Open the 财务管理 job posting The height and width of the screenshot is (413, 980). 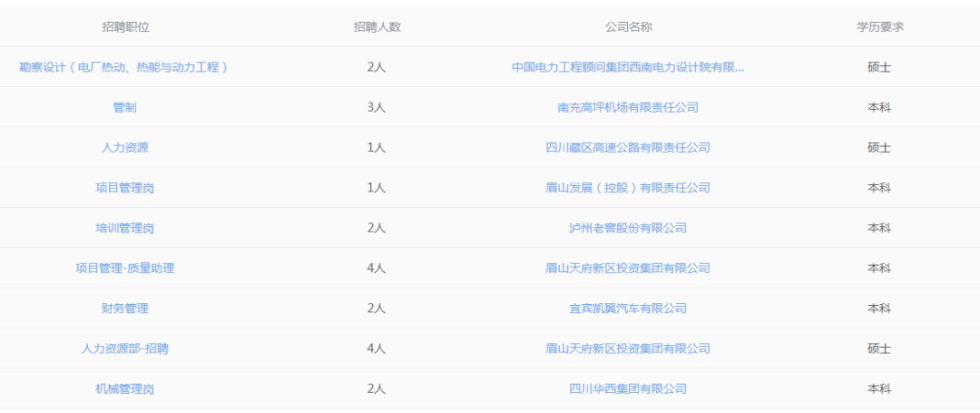pos(124,308)
